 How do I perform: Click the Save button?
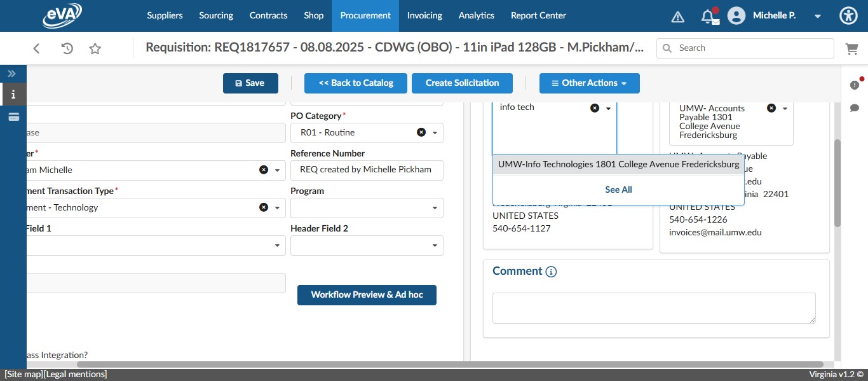(250, 83)
